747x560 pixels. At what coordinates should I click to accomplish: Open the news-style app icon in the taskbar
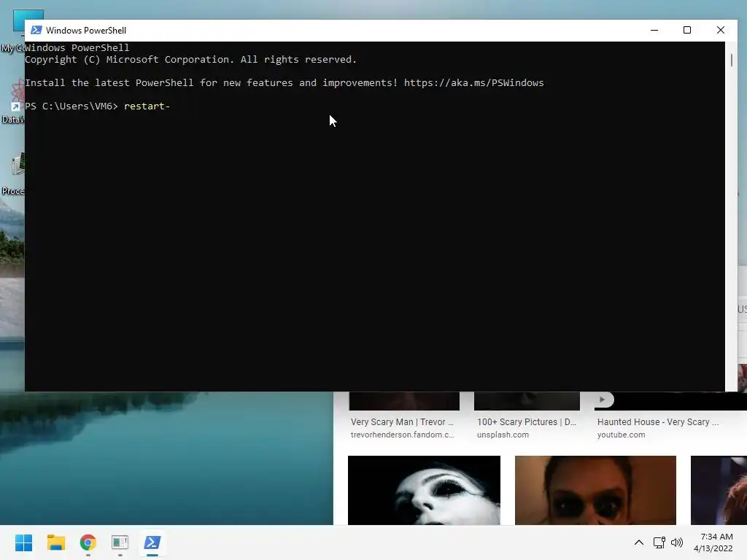[x=120, y=542]
